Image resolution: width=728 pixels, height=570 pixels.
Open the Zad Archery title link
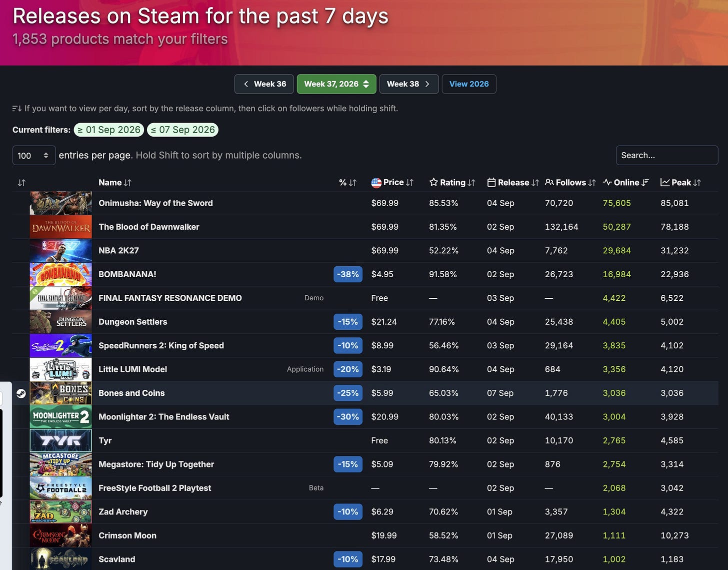click(123, 512)
